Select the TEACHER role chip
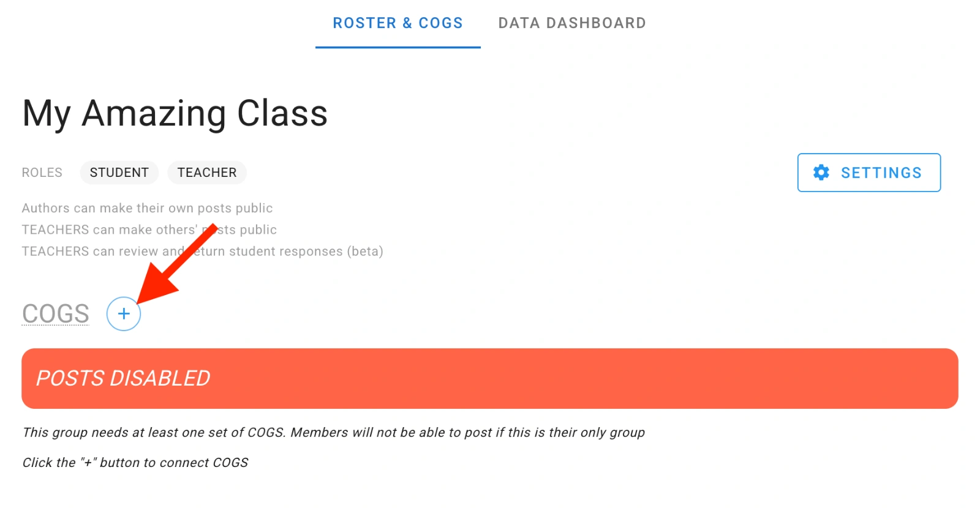980x508 pixels. point(207,173)
